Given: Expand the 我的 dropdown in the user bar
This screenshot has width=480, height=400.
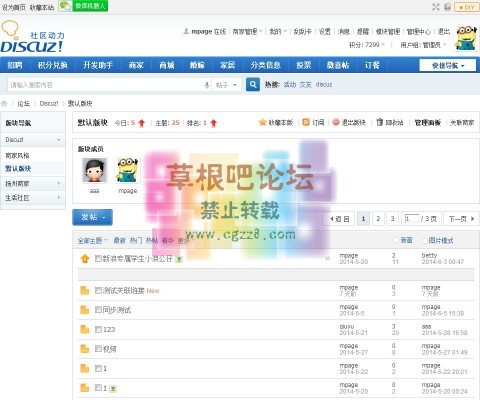Looking at the screenshot, I should pyautogui.click(x=277, y=32).
